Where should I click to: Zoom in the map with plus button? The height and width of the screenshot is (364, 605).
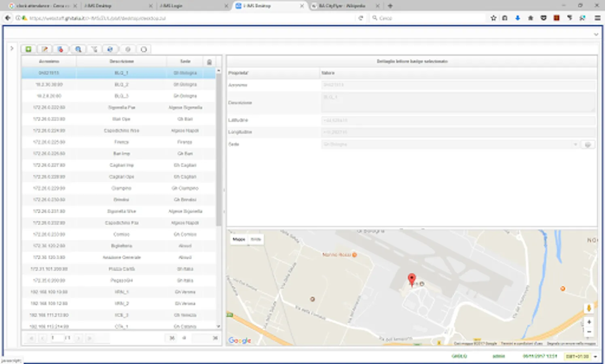pos(589,322)
